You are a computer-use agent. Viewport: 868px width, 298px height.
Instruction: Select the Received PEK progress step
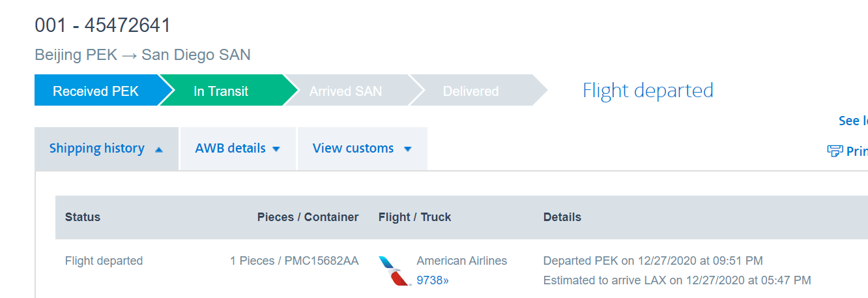click(96, 91)
